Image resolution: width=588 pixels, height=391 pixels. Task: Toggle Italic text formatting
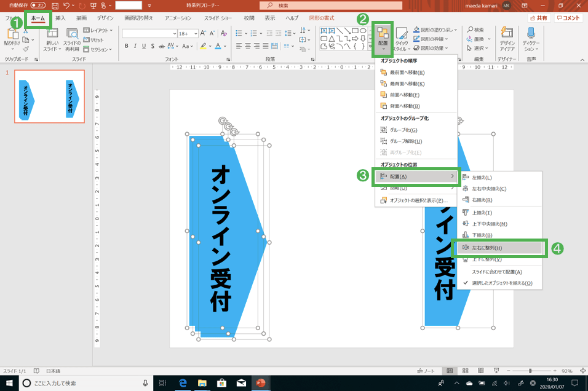tap(135, 46)
